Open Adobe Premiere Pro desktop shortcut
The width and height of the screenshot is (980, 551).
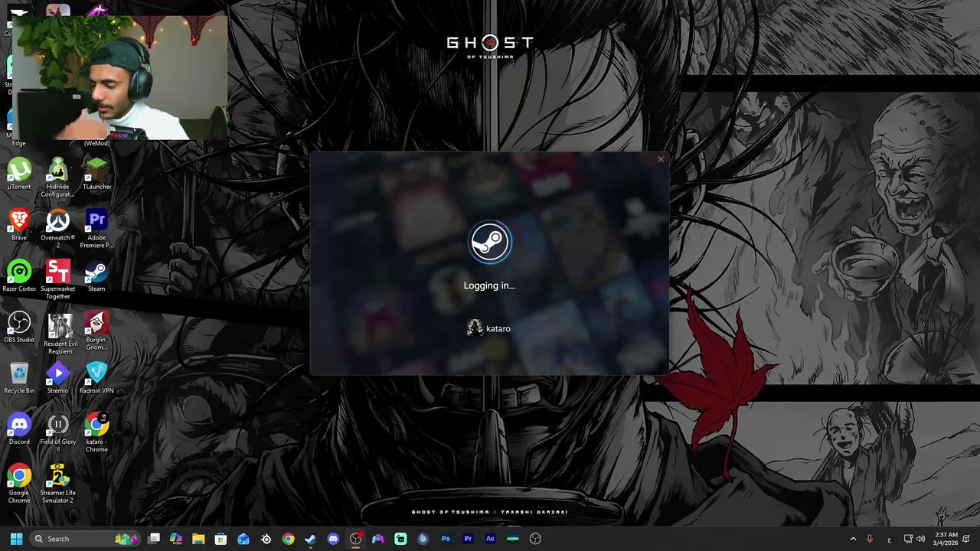coord(96,229)
